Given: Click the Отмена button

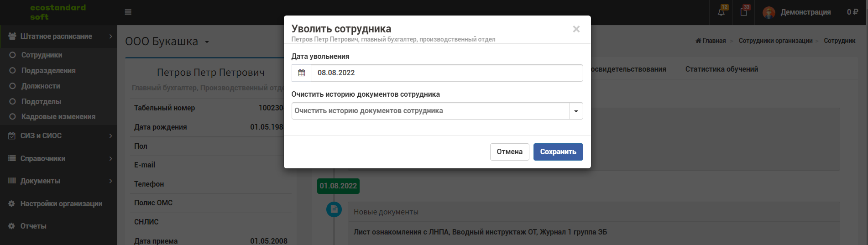Looking at the screenshot, I should click(510, 152).
